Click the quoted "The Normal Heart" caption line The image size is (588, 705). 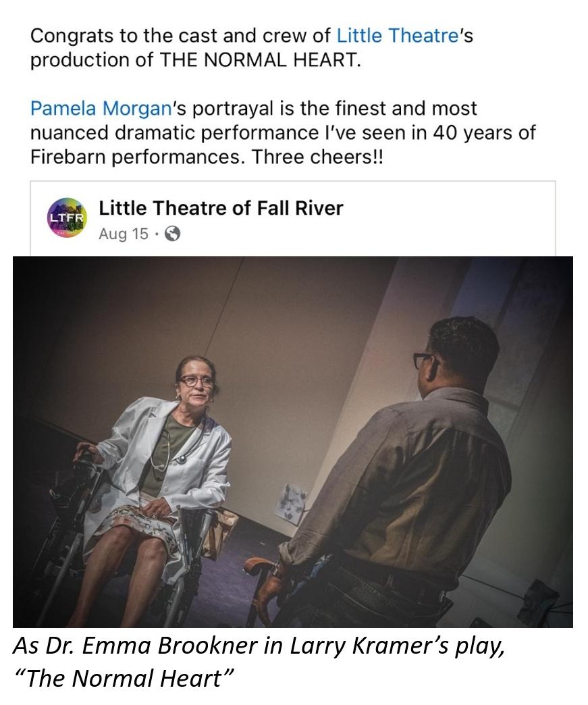pyautogui.click(x=124, y=679)
